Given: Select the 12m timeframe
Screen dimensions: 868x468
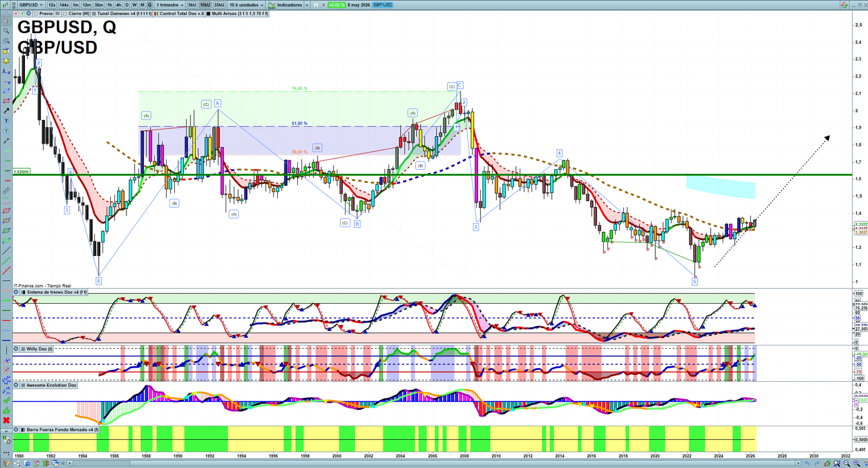Looking at the screenshot, I should 87,5.
